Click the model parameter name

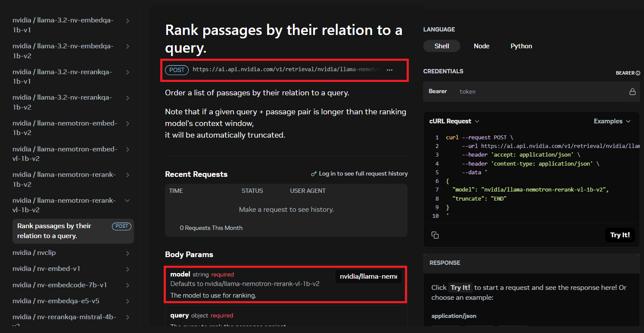click(180, 274)
